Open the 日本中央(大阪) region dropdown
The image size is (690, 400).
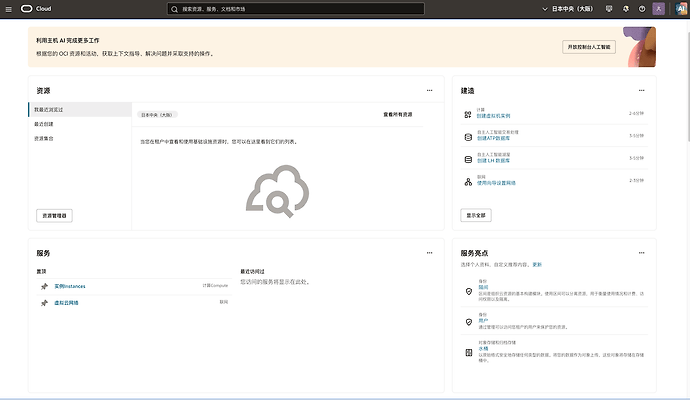[568, 9]
